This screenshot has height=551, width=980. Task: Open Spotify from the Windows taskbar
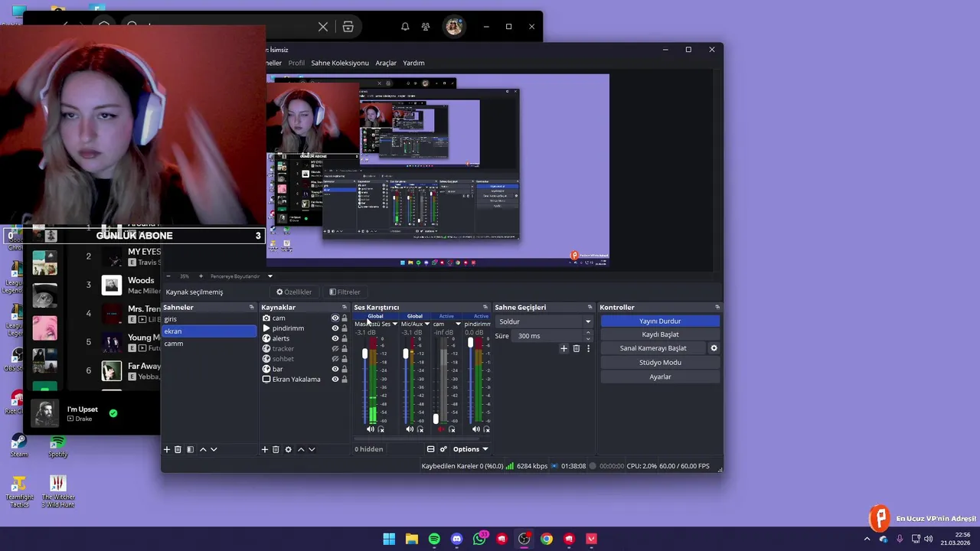pyautogui.click(x=434, y=539)
